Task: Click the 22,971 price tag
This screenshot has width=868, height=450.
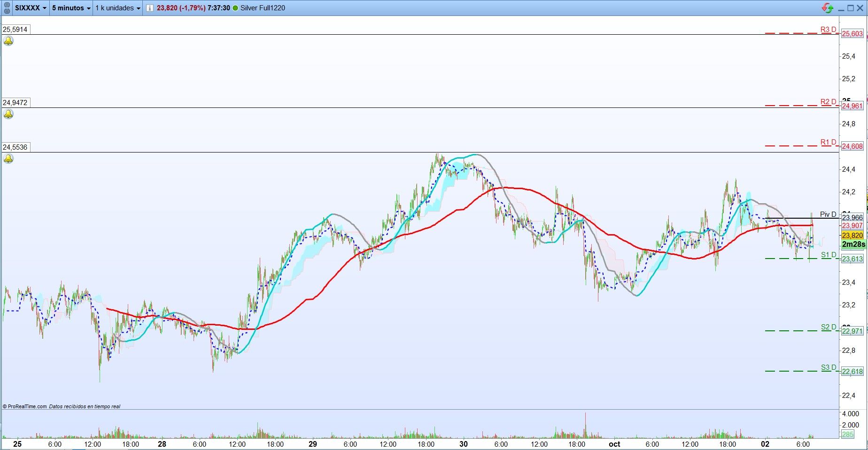Action: 852,331
